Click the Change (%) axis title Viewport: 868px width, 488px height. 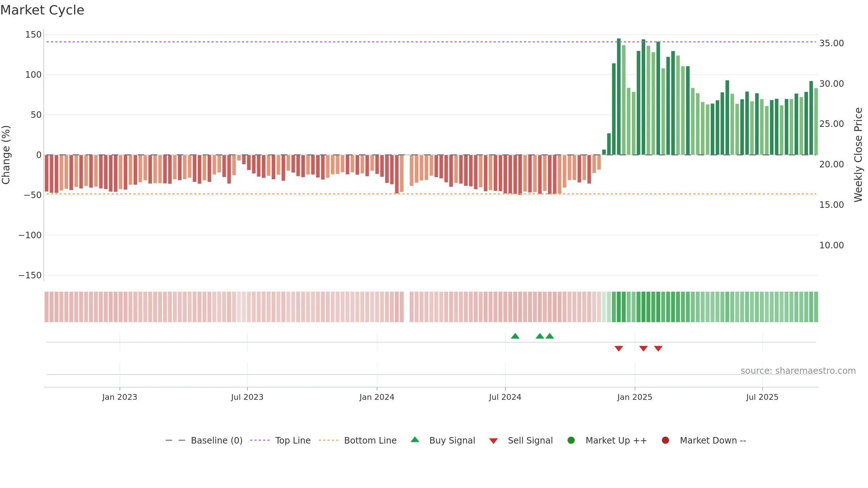coord(6,155)
